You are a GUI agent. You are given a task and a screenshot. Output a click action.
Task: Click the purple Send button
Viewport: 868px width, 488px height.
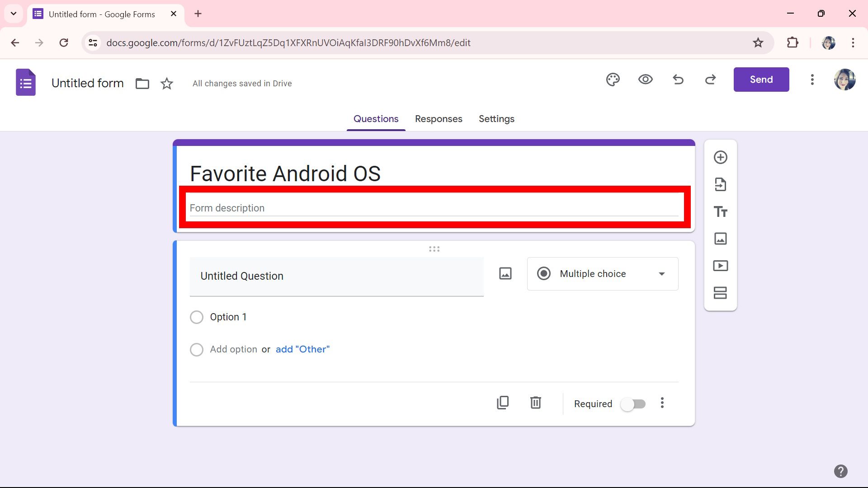coord(761,80)
